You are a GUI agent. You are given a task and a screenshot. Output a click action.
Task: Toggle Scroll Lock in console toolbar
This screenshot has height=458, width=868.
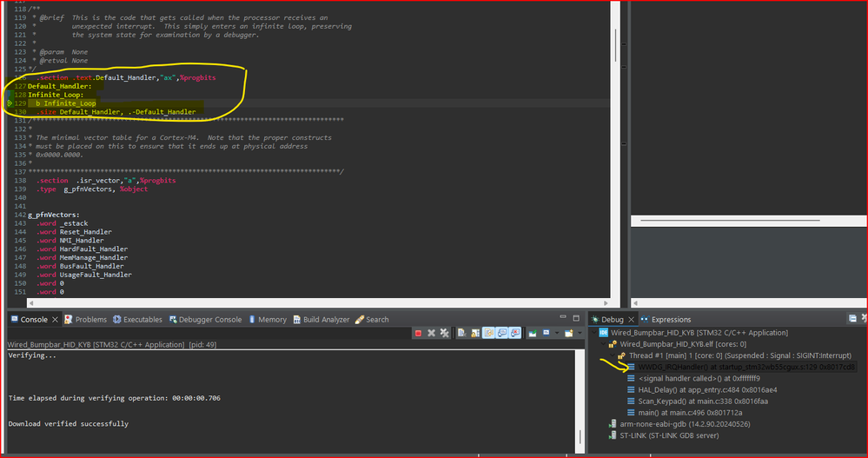(x=475, y=333)
